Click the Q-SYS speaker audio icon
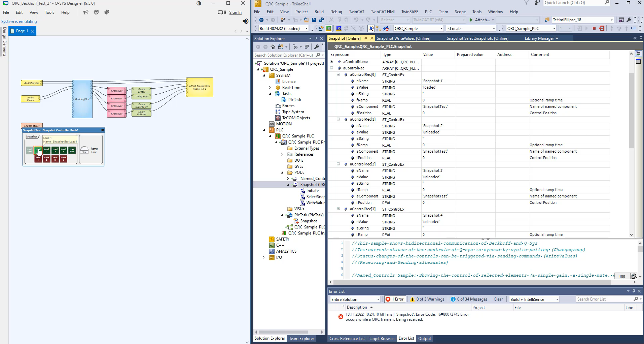The image size is (644, 344). [246, 21]
